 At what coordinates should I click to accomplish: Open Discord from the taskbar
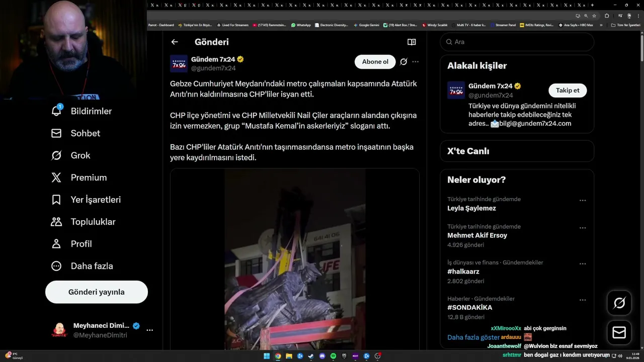pyautogui.click(x=323, y=356)
